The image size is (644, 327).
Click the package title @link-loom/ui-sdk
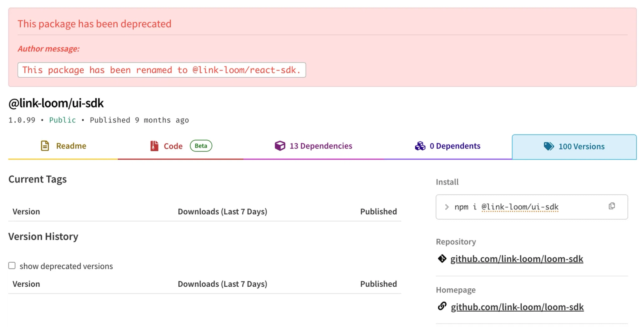[x=56, y=103]
